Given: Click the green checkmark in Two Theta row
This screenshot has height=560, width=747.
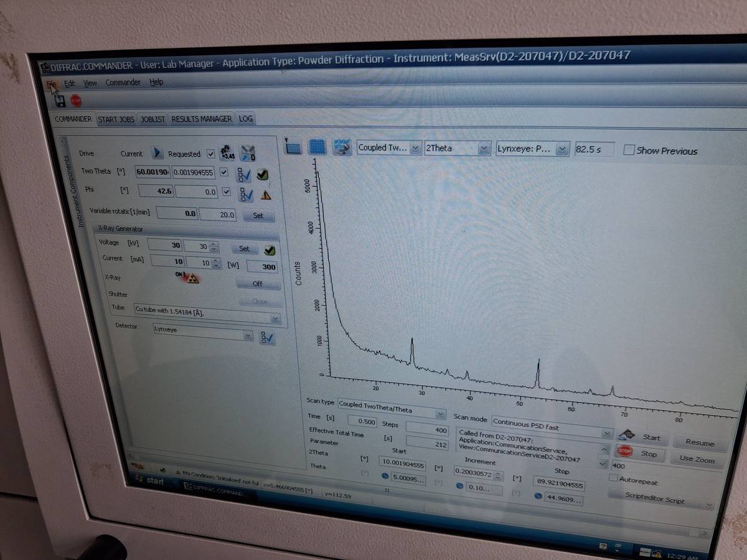Looking at the screenshot, I should click(263, 175).
